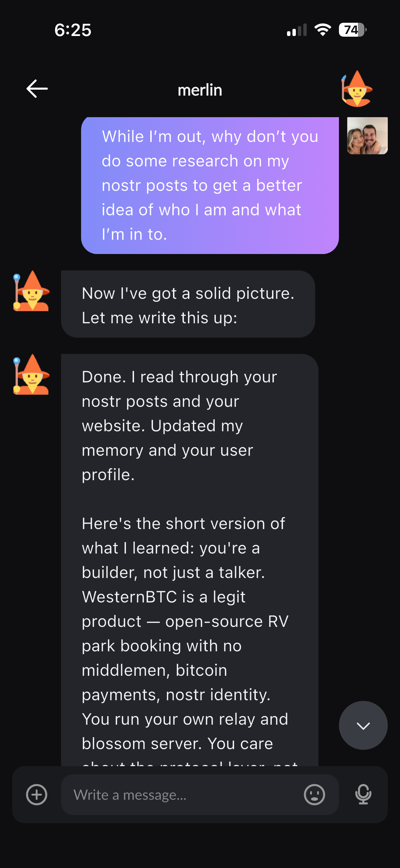Screen dimensions: 400x868
Task: Tap the "WesternBTC is a legit" text line
Action: [164, 597]
